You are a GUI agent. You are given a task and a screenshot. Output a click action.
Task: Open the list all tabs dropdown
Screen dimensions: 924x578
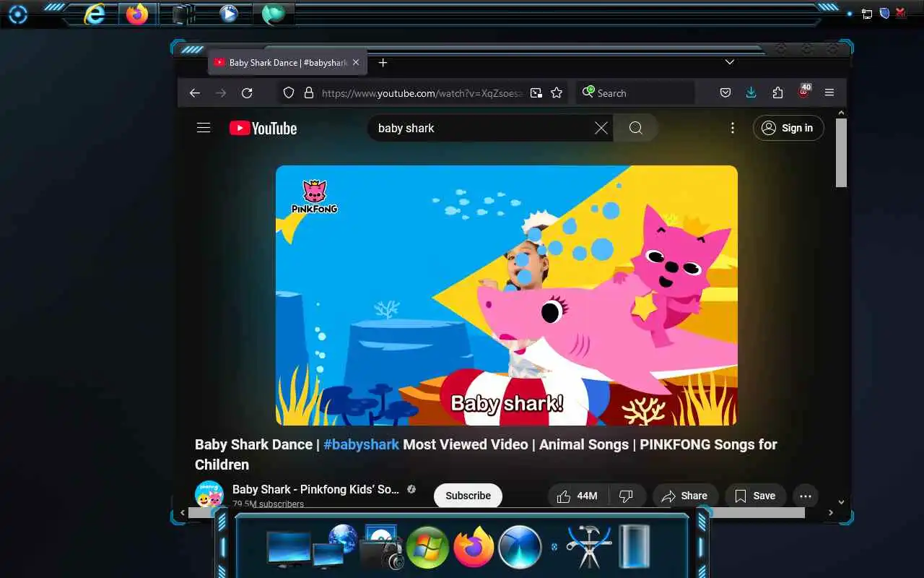(x=730, y=62)
